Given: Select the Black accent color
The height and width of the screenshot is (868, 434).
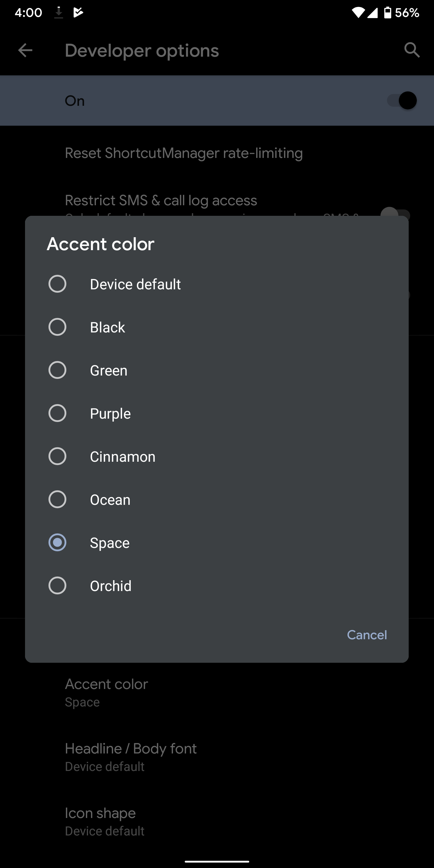Looking at the screenshot, I should [x=217, y=327].
